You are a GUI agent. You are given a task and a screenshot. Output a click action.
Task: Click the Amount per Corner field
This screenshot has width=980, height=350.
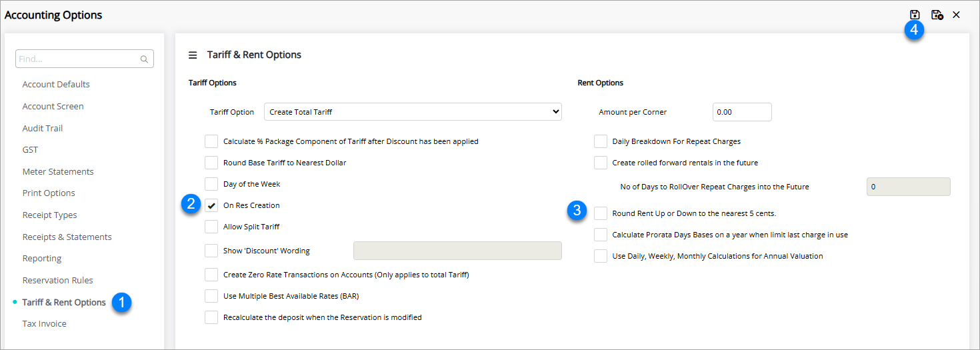click(741, 112)
